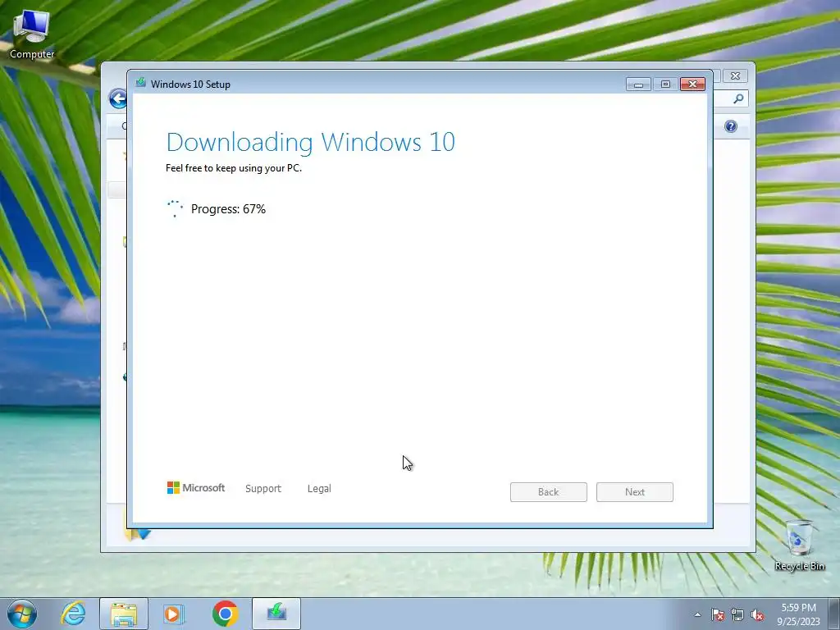Launch Internet Explorer from the taskbar
The image size is (840, 630).
pos(73,614)
